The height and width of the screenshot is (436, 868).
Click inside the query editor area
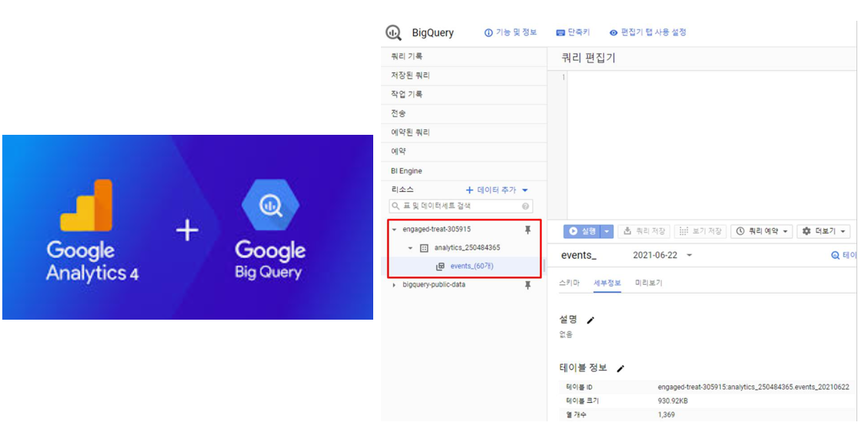(711, 144)
